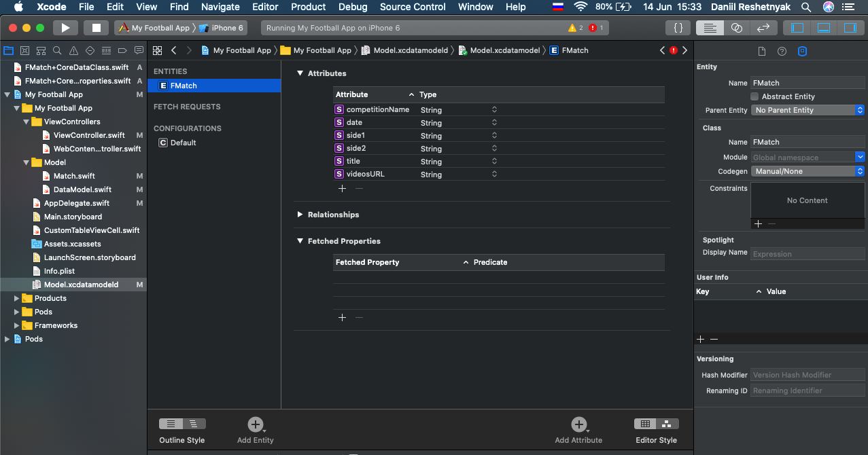The image size is (868, 455).
Task: Go forward in editor history
Action: coord(189,50)
